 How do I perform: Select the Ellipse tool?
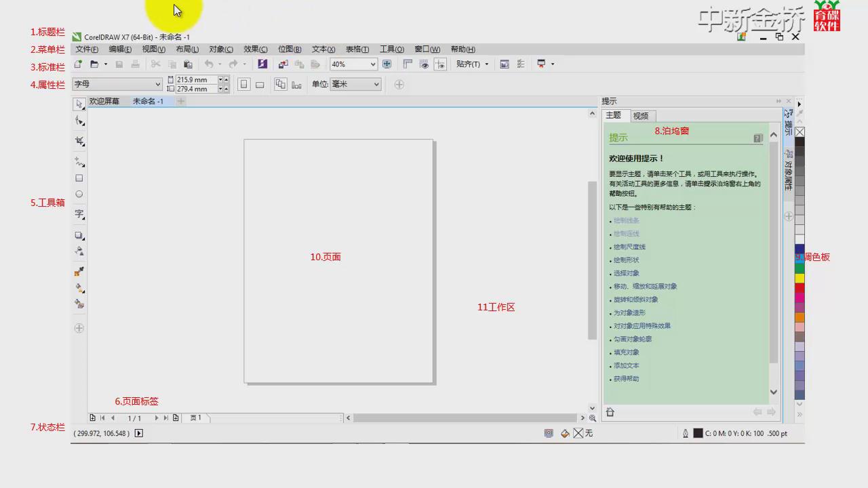click(x=79, y=194)
